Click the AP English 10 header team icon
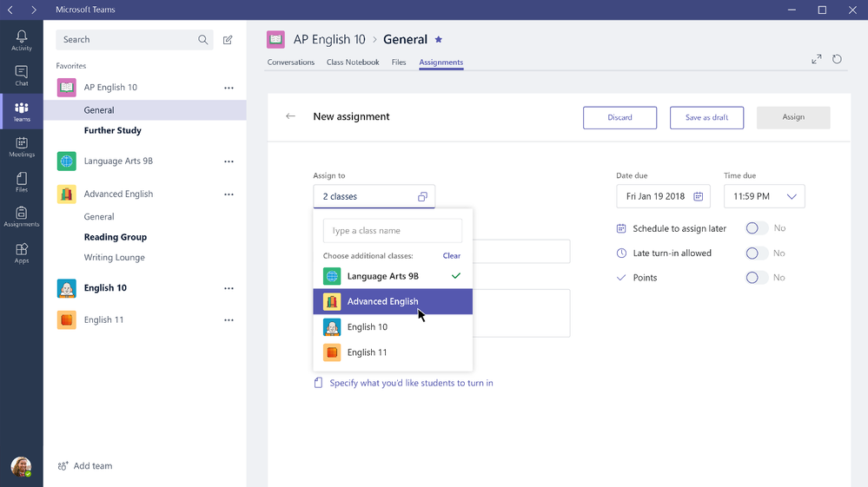This screenshot has width=868, height=487. pyautogui.click(x=275, y=39)
